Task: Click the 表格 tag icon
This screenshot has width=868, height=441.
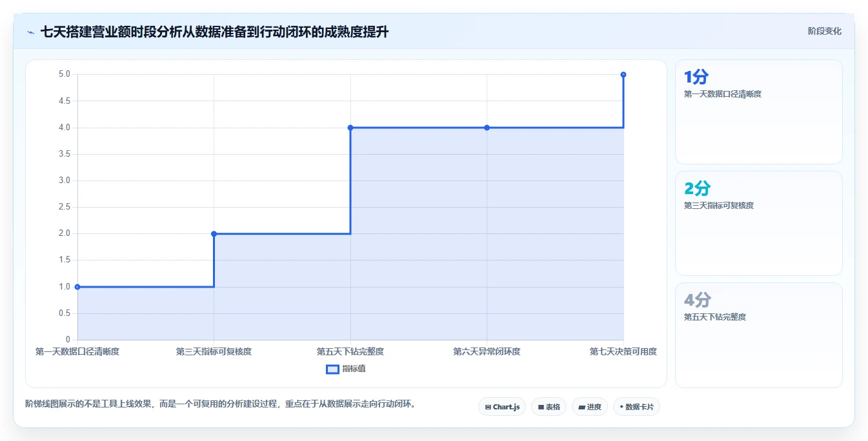Action: 541,407
